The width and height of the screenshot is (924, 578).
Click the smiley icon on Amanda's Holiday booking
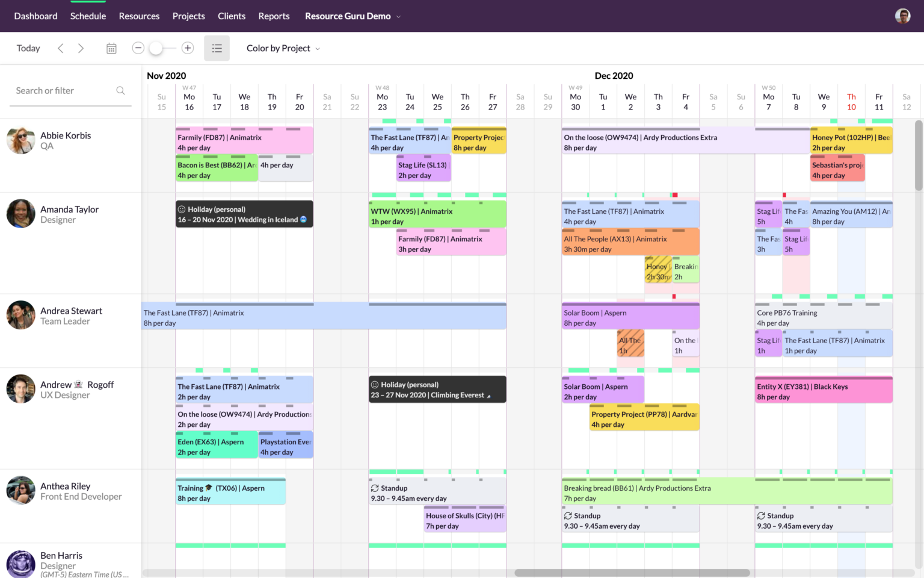pos(181,209)
